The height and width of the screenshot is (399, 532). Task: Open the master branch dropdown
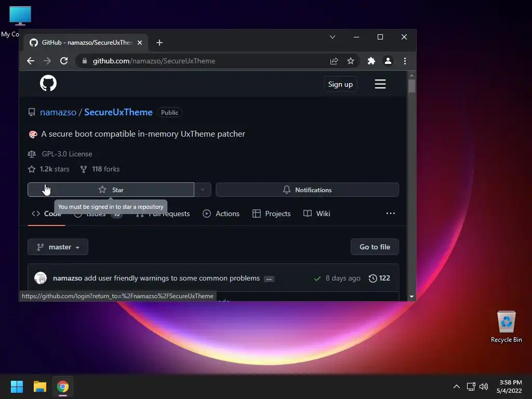click(x=58, y=247)
